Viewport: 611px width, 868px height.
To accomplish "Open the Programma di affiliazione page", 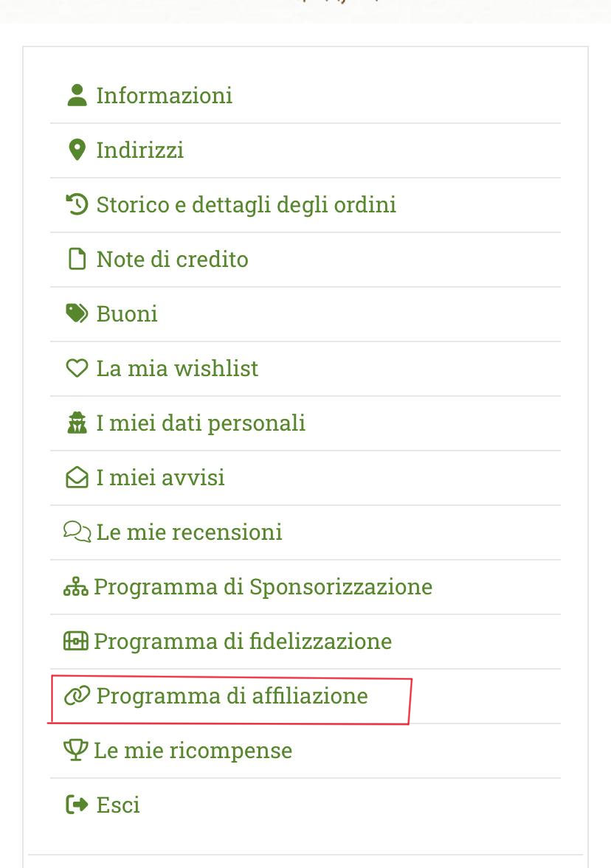I will (x=232, y=695).
